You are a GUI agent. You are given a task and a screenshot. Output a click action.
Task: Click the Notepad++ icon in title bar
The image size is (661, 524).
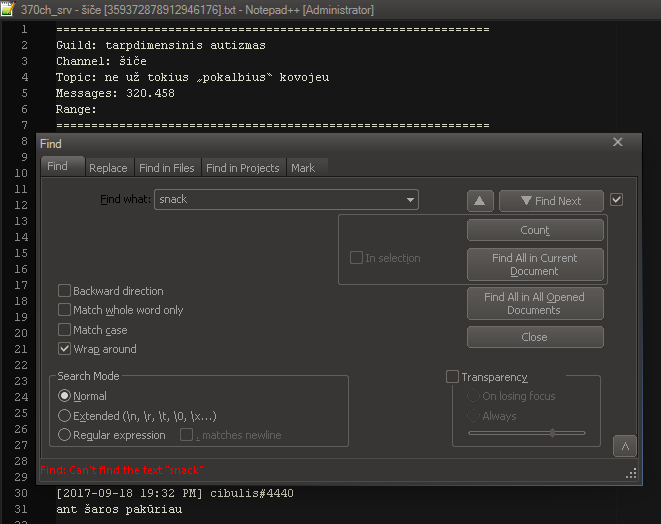(9, 9)
